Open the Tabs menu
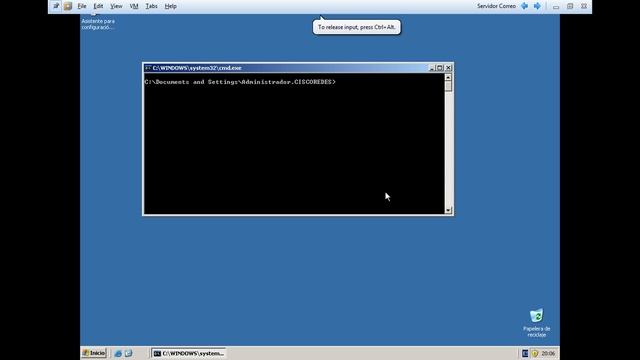Screen dimensions: 640x360 pos(151,6)
